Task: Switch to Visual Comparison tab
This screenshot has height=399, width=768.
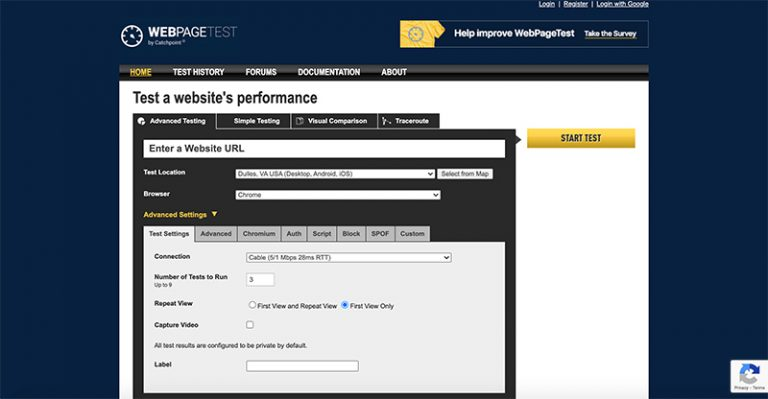Action: pyautogui.click(x=335, y=121)
